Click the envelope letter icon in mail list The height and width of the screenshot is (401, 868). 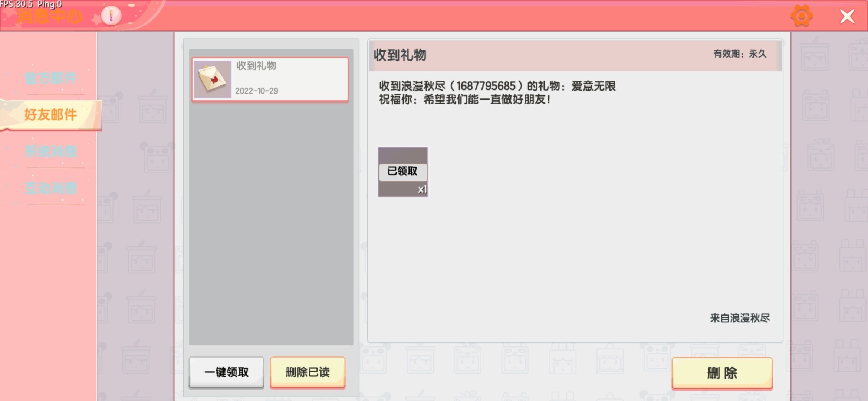213,79
